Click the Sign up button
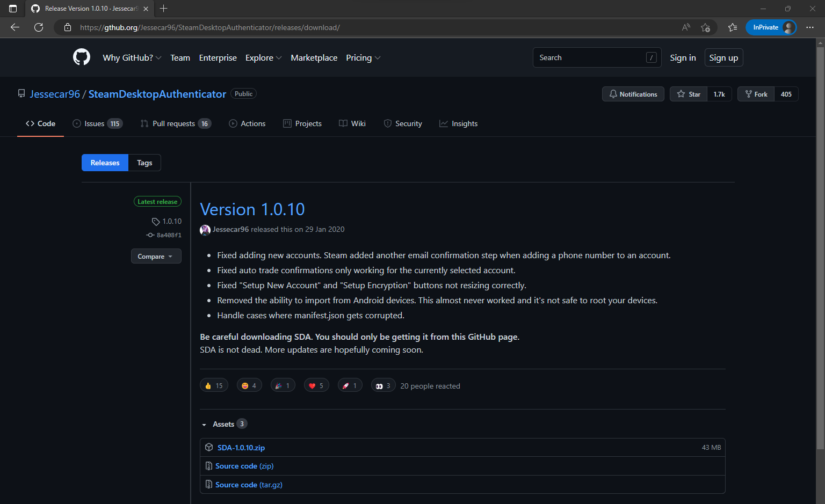Screen dimensions: 825x504 point(723,57)
